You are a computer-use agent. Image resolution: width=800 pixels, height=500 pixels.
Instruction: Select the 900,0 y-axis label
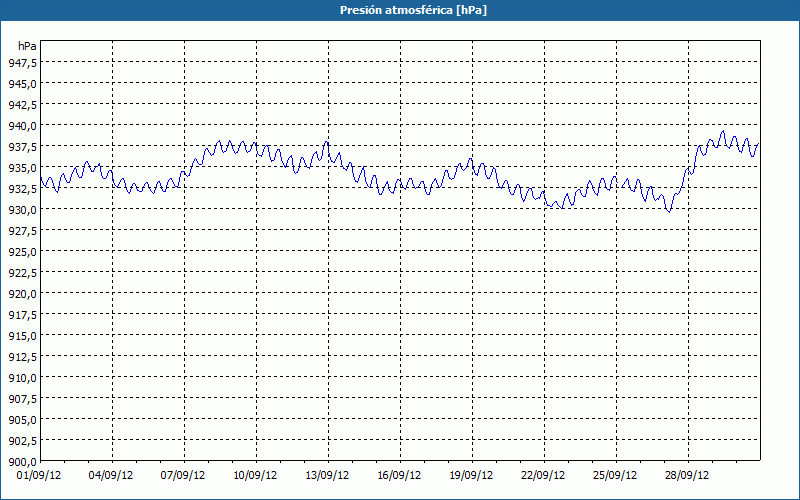22,462
